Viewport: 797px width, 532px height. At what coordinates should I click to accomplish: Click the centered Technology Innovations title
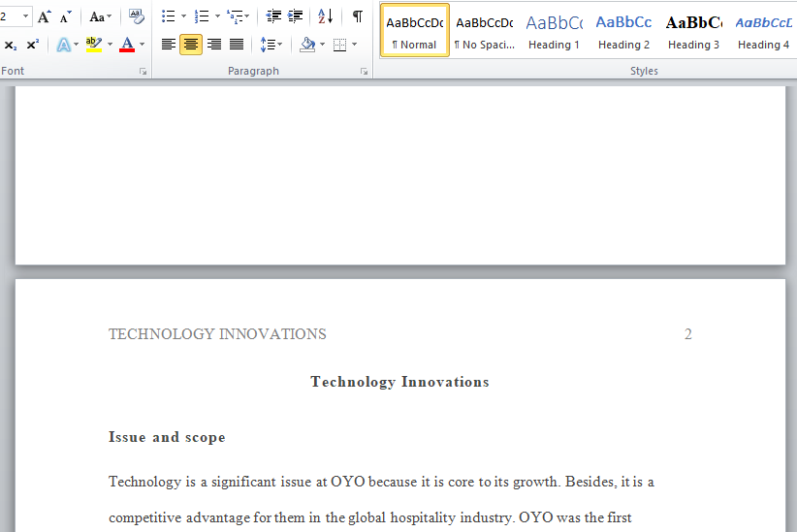click(x=400, y=382)
